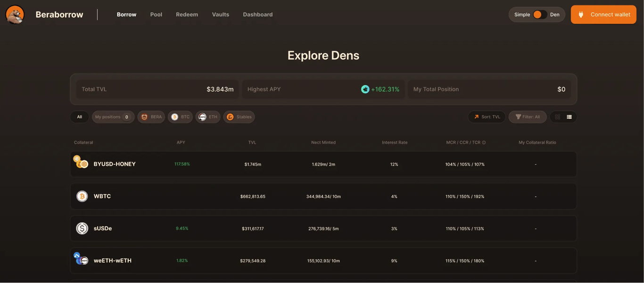Go to the Vaults tab
Image resolution: width=644 pixels, height=283 pixels.
click(221, 15)
